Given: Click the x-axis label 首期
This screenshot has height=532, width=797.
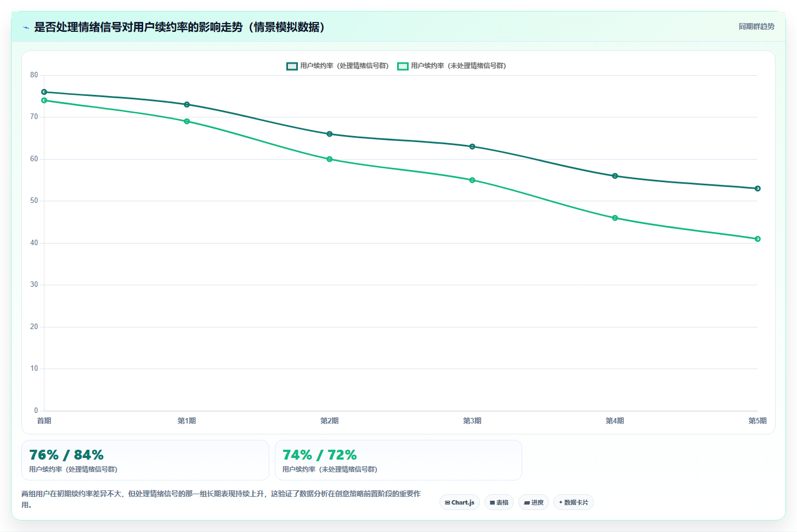Looking at the screenshot, I should [x=44, y=421].
